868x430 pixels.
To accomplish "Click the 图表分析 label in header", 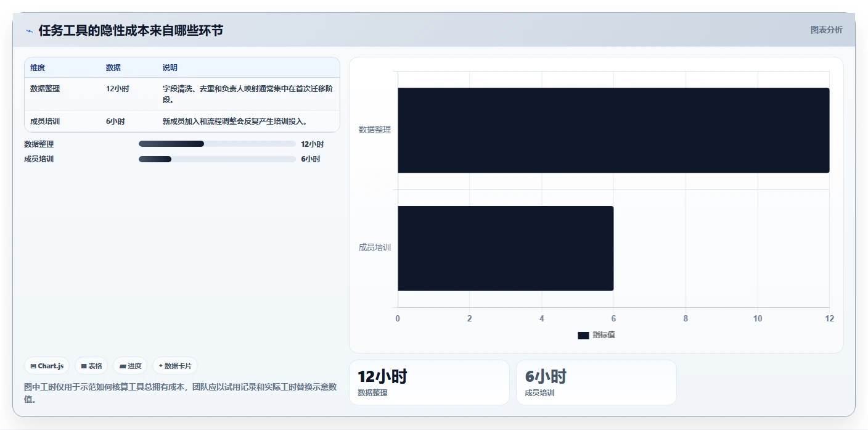I will (x=826, y=30).
